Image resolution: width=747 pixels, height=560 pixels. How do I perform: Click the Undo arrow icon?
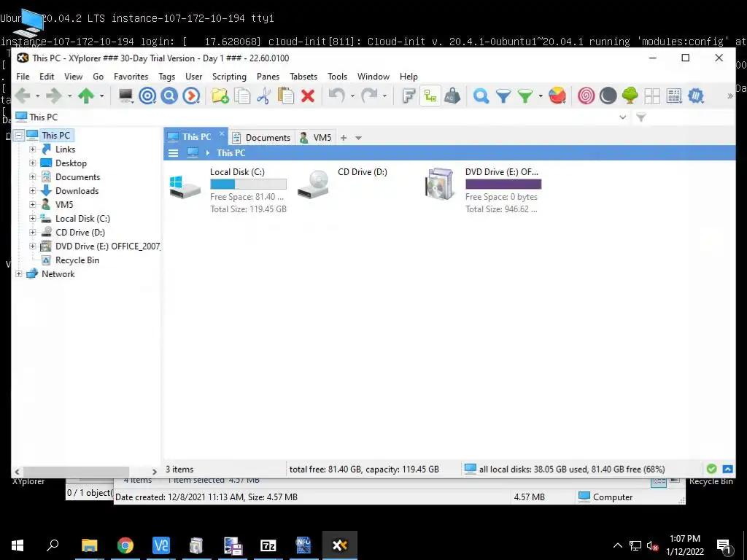tap(337, 96)
